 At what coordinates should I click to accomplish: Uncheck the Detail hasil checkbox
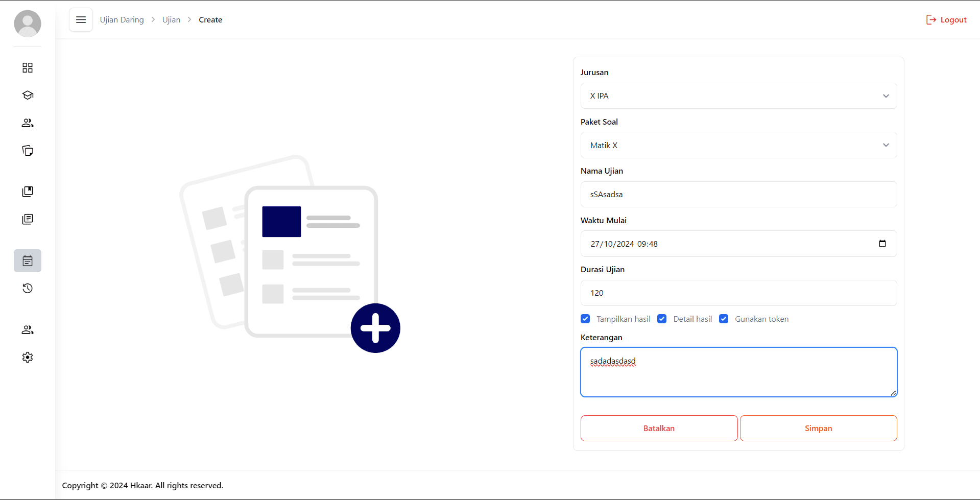[662, 319]
